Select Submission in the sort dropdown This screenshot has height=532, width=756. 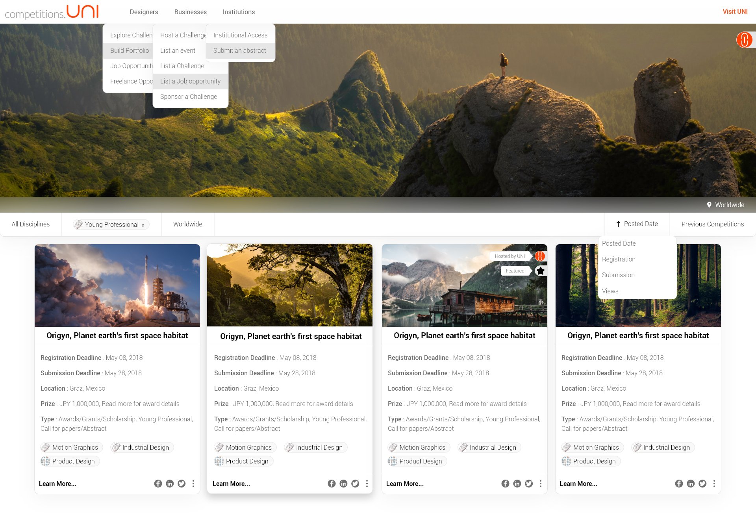[x=637, y=275]
